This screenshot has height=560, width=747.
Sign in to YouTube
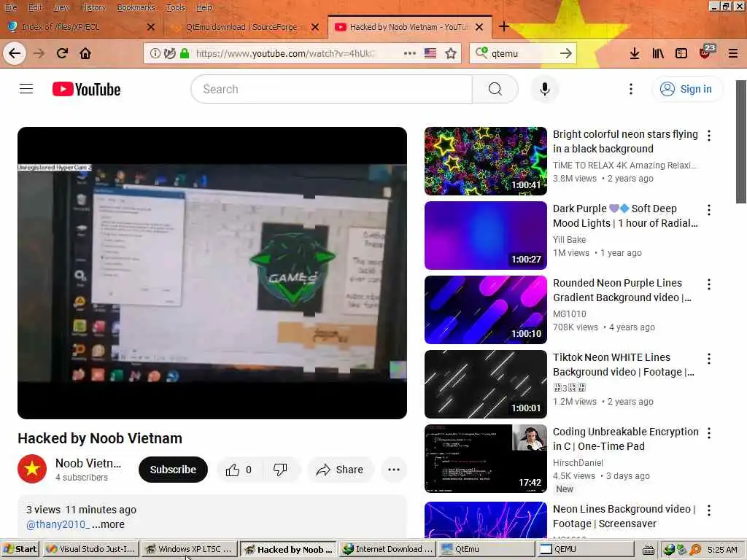(687, 89)
